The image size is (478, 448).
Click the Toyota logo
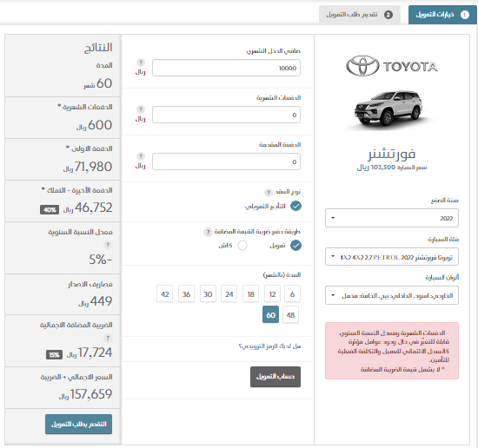pos(392,66)
